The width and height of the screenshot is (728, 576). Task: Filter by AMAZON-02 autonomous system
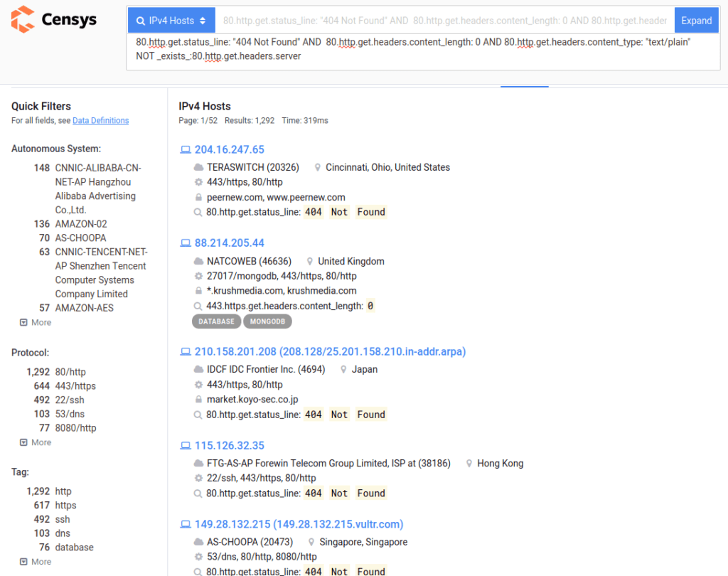[81, 224]
